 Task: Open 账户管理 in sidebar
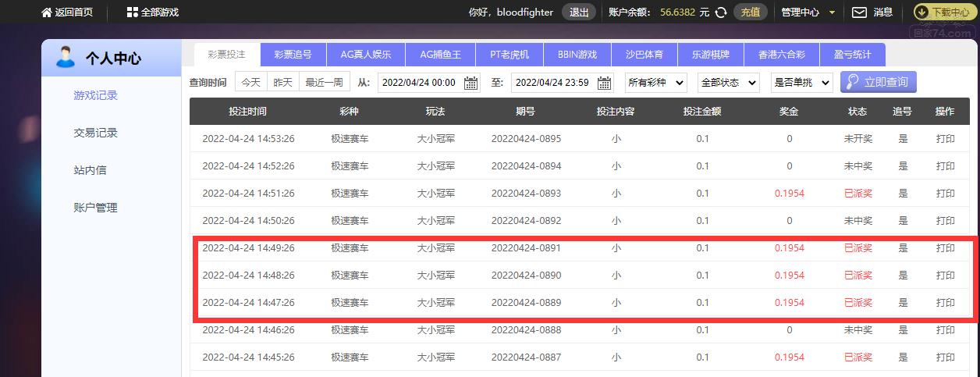pos(95,208)
